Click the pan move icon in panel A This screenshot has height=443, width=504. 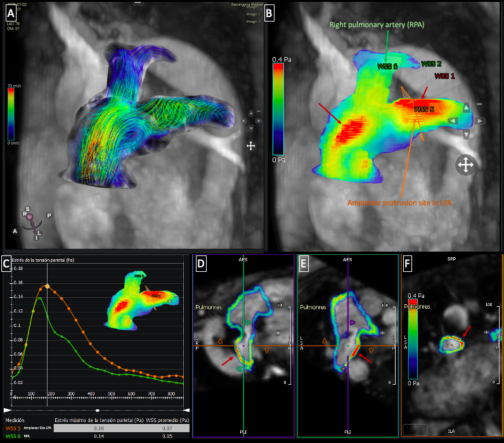tap(250, 146)
